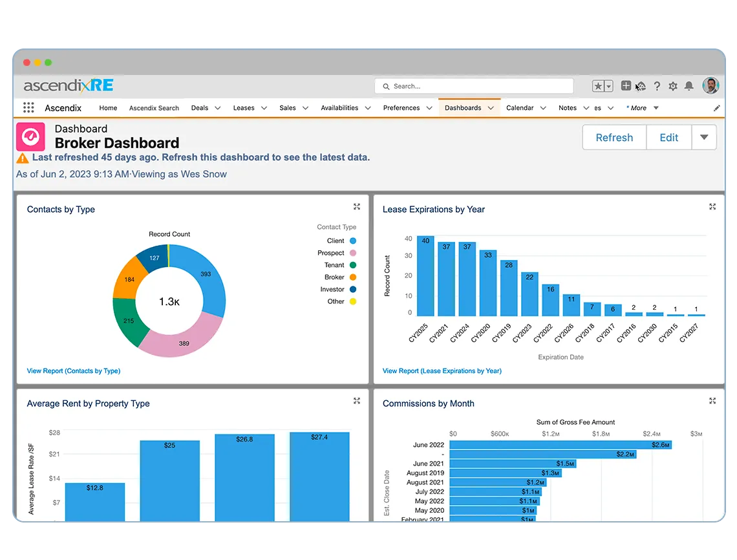Open the Sales tab
The image size is (737, 560).
pos(288,108)
